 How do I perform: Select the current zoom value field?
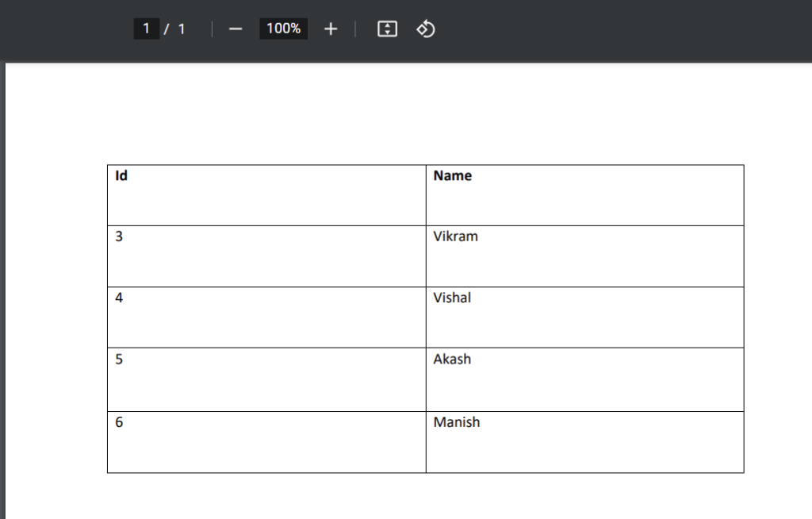tap(282, 29)
